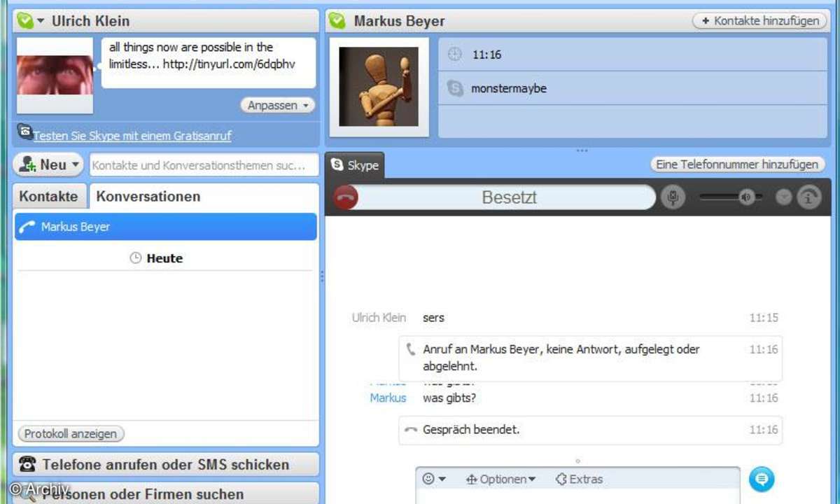
Task: Open call technical info icon
Action: point(808,197)
